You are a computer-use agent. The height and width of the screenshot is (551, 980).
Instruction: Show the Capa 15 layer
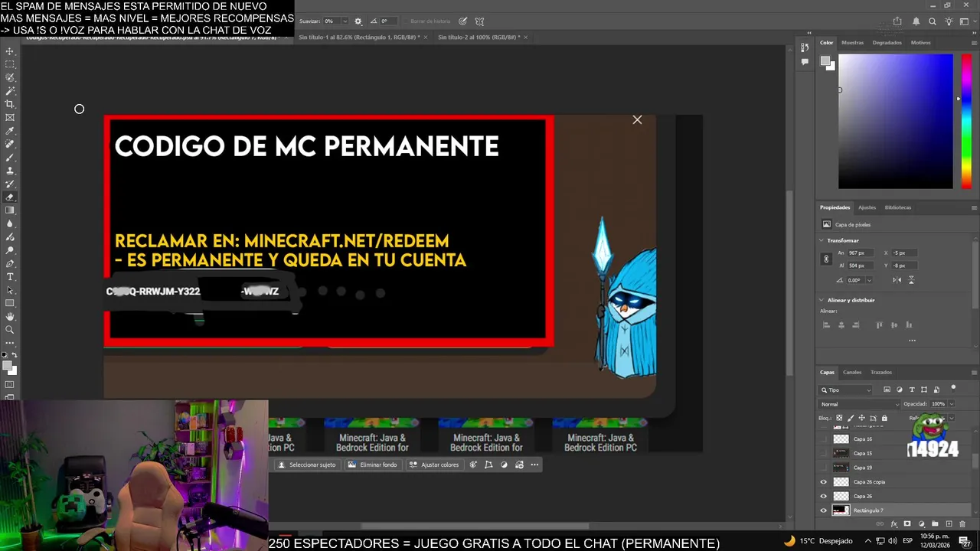824,453
